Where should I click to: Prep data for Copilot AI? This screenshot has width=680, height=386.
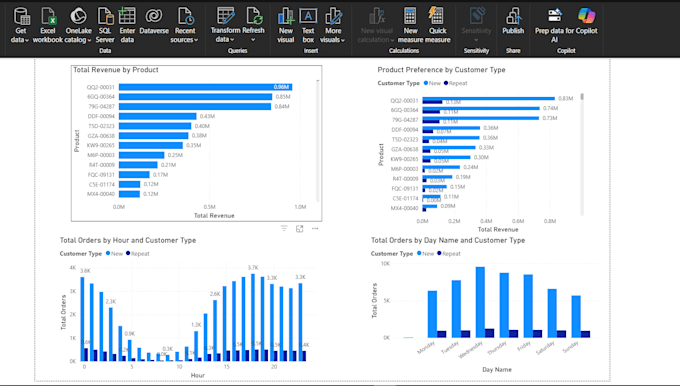pos(554,25)
